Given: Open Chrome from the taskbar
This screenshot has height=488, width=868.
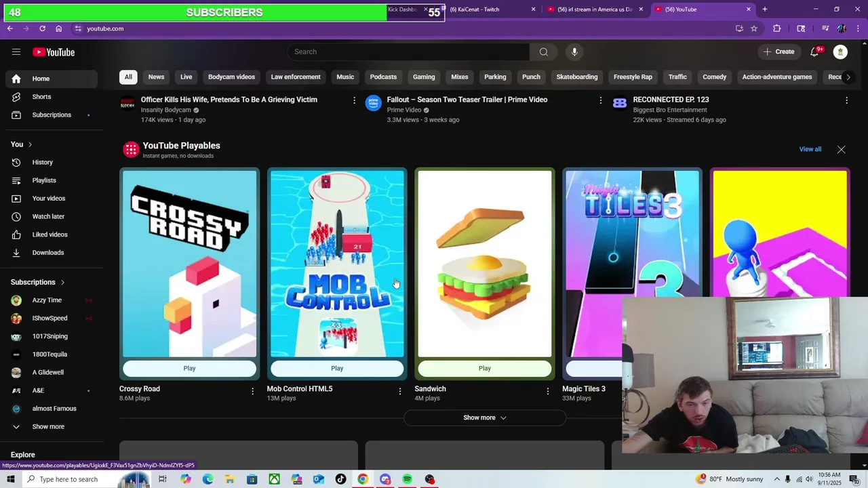Looking at the screenshot, I should tap(363, 479).
